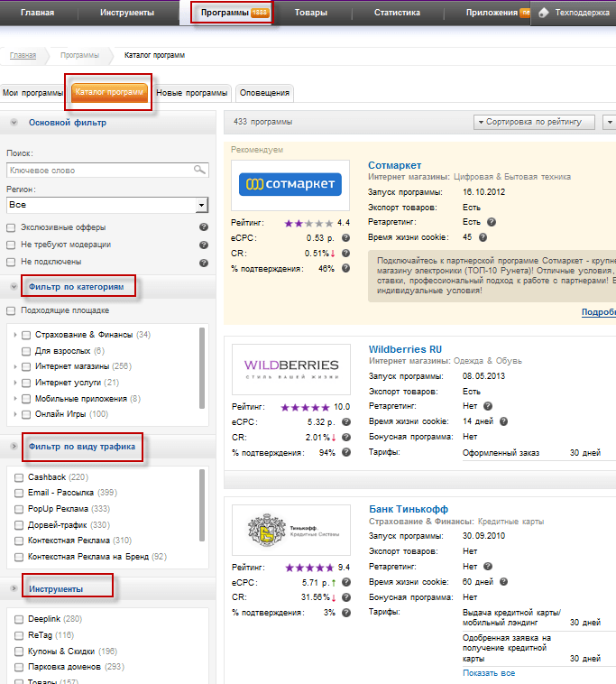This screenshot has height=684, width=616.
Task: Check Подходящие площадке option
Action: point(11,310)
